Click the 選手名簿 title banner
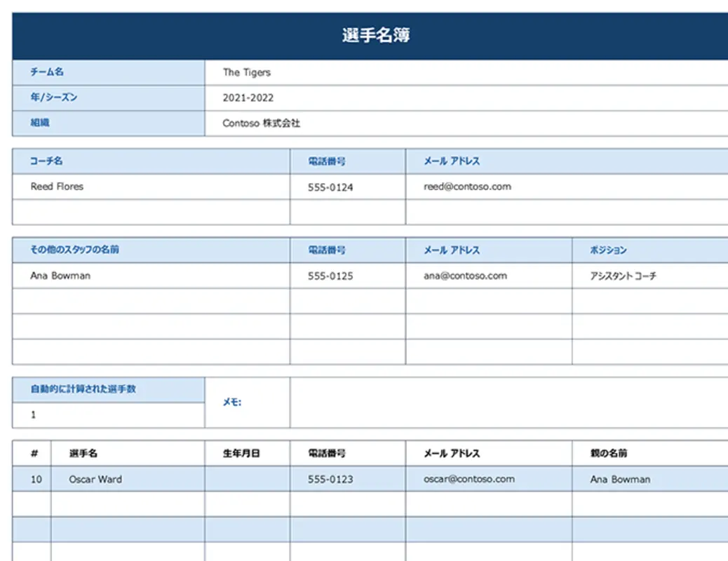The height and width of the screenshot is (561, 728). pyautogui.click(x=376, y=36)
